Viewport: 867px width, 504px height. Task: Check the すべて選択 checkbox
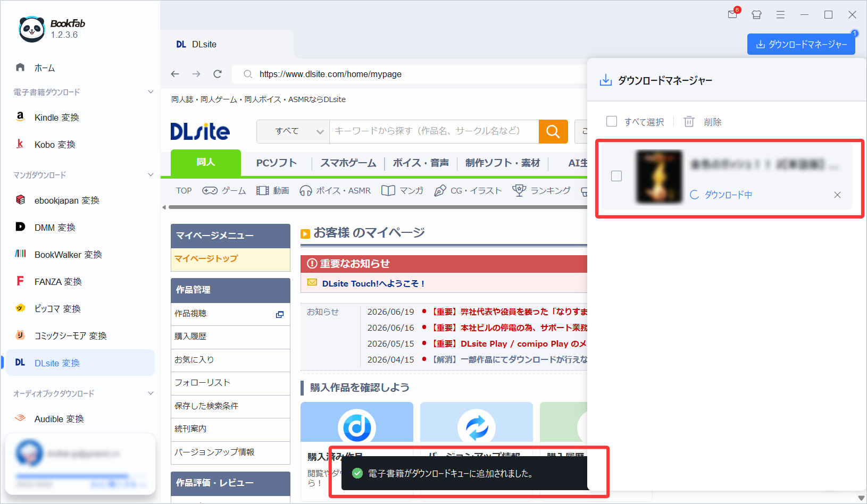612,122
